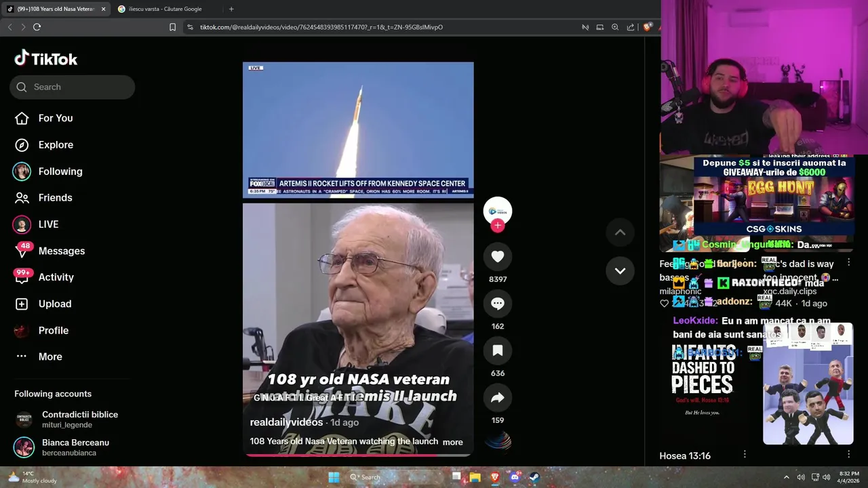Expand the More options menu
This screenshot has height=488, width=868.
(x=39, y=357)
